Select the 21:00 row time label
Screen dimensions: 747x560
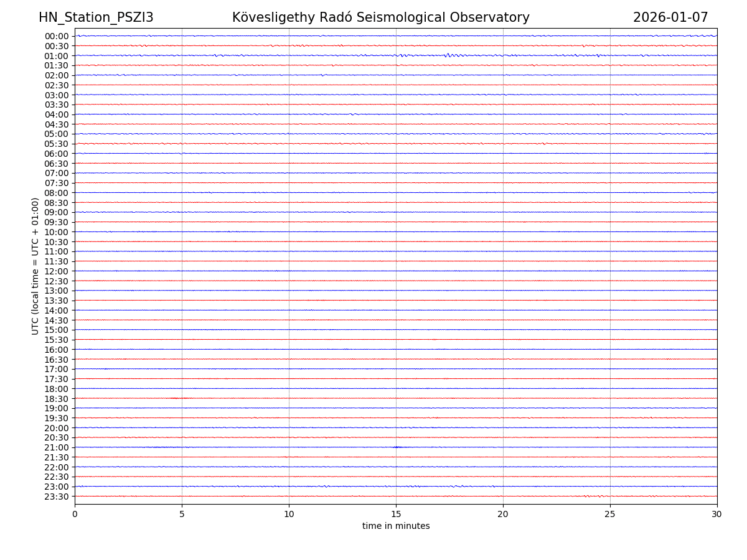coord(57,447)
